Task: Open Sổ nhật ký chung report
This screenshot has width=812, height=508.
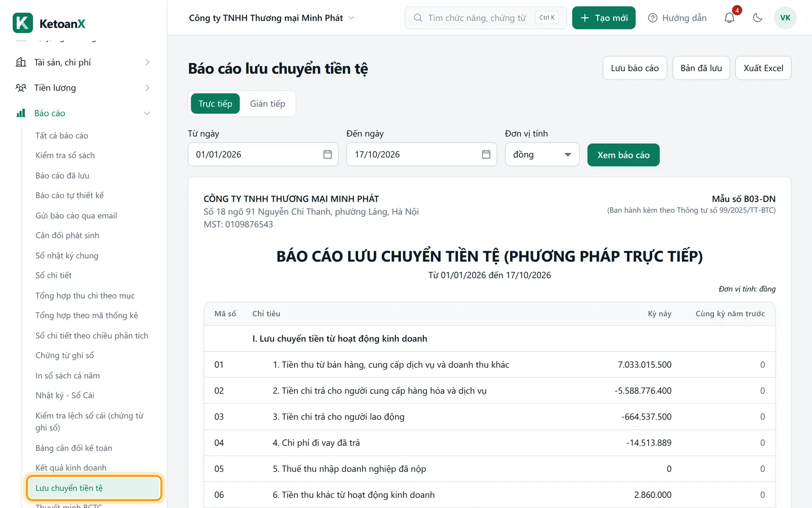Action: [x=67, y=256]
